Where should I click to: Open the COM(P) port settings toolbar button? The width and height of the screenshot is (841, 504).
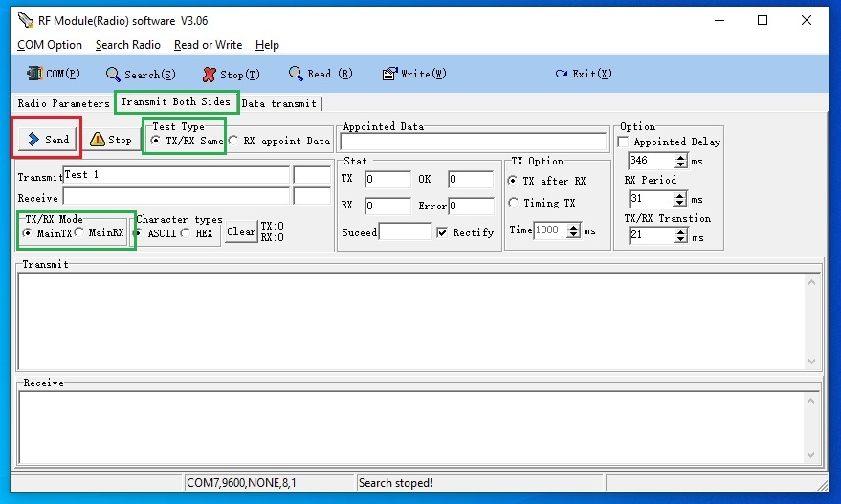[54, 74]
